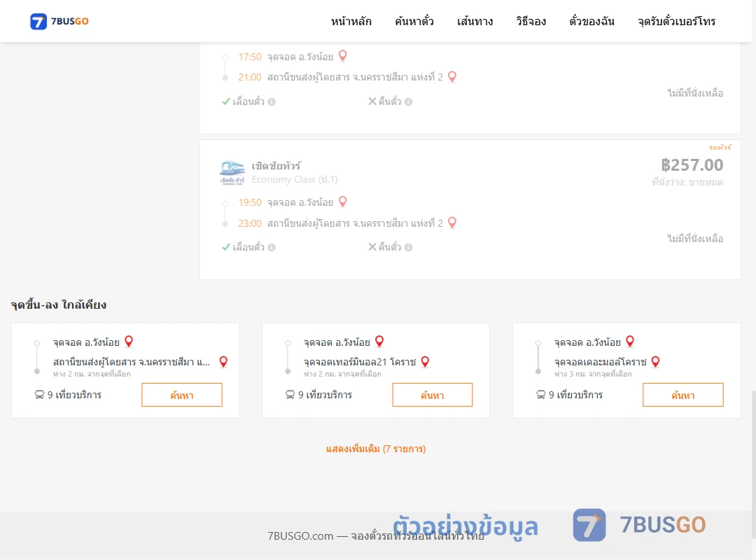The image size is (756, 560).
Task: Click ค้นหา button in สถานีขนส่งผู้โดยสาร card
Action: 182,395
